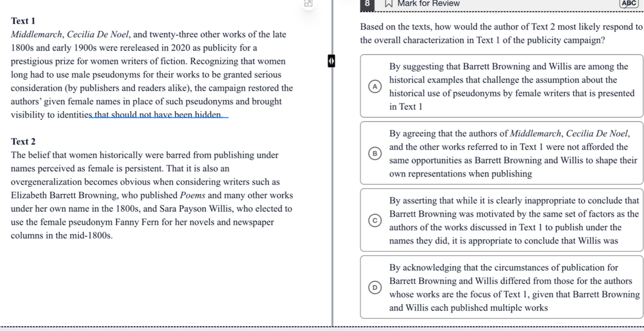Image resolution: width=644 pixels, height=331 pixels.
Task: Toggle the ABC answer eliminator tool
Action: tap(629, 3)
